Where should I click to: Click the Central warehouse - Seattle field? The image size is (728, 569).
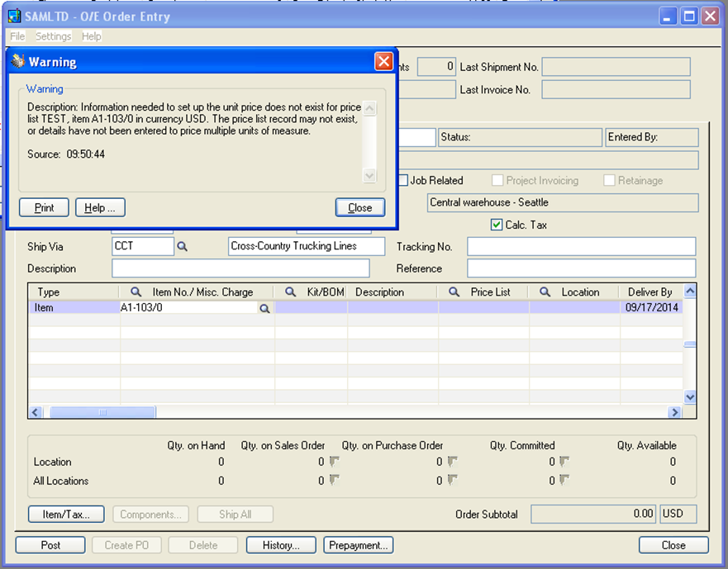click(x=563, y=202)
